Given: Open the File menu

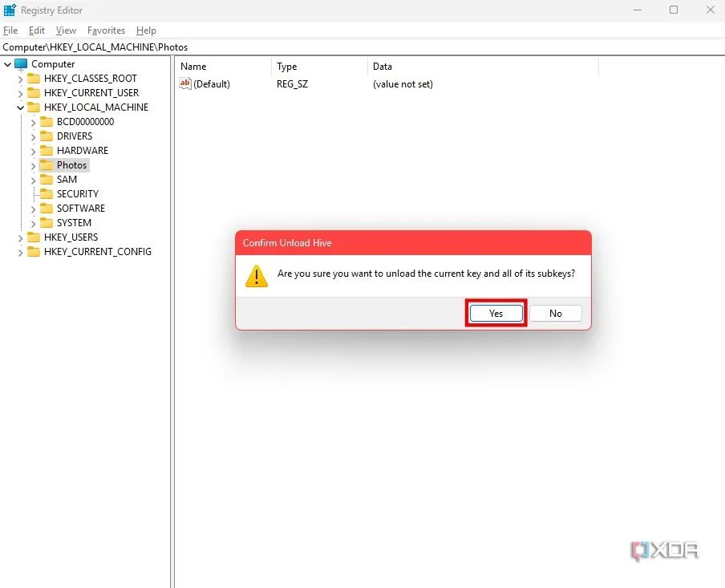Looking at the screenshot, I should tap(10, 30).
